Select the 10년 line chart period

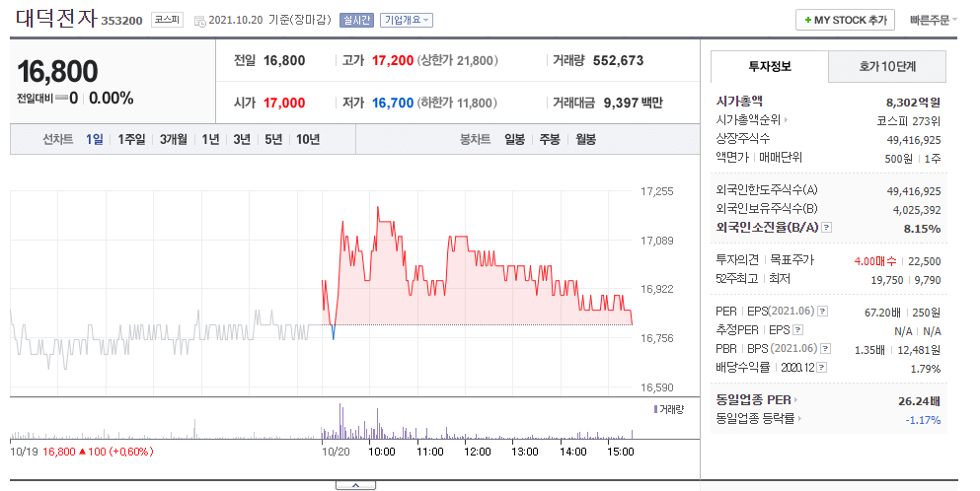pyautogui.click(x=308, y=139)
